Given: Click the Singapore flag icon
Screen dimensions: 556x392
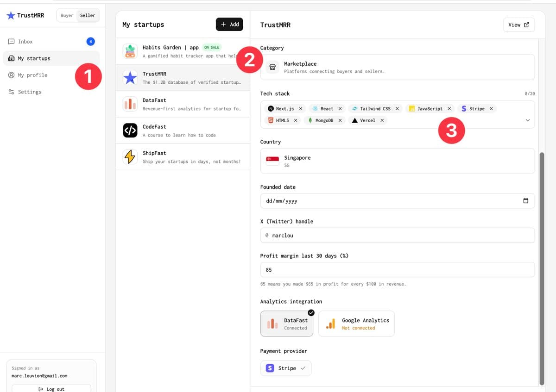Looking at the screenshot, I should pyautogui.click(x=272, y=161).
